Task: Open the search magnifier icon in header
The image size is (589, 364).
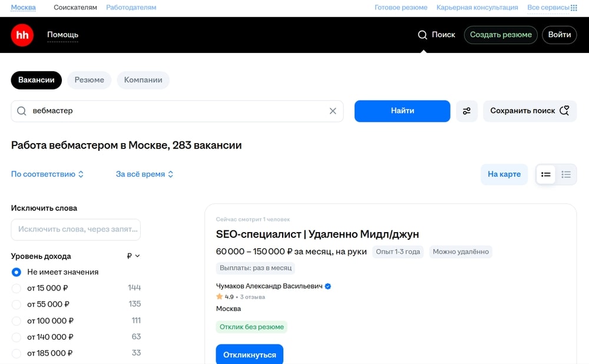Action: tap(422, 35)
